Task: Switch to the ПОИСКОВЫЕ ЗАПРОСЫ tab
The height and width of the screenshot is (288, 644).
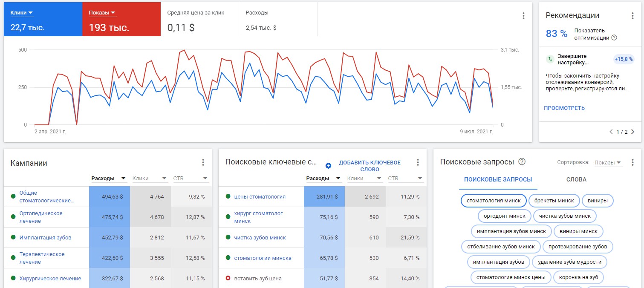Action: tap(498, 179)
